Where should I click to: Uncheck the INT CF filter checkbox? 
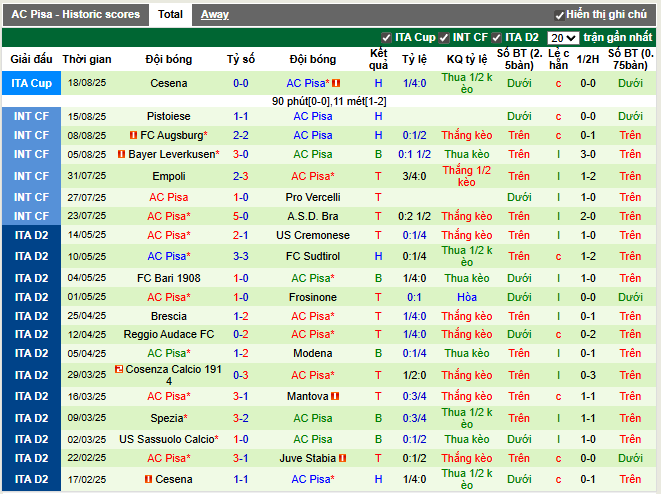pos(443,38)
